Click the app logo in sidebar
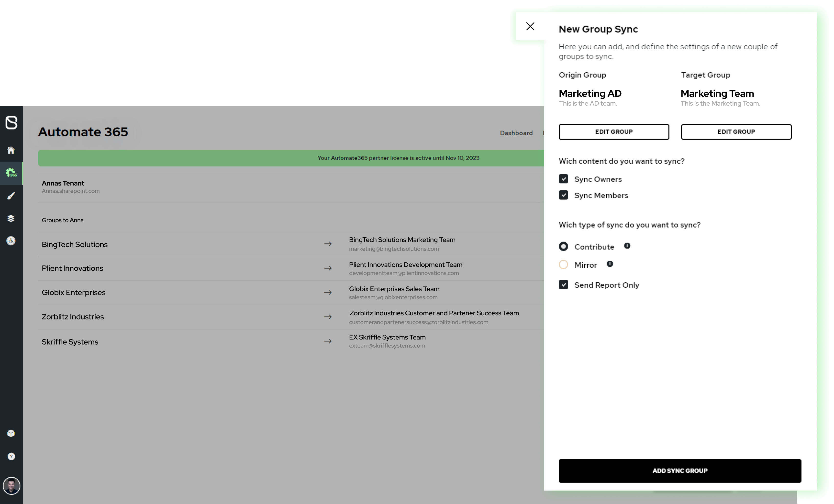834x504 pixels. [x=11, y=122]
